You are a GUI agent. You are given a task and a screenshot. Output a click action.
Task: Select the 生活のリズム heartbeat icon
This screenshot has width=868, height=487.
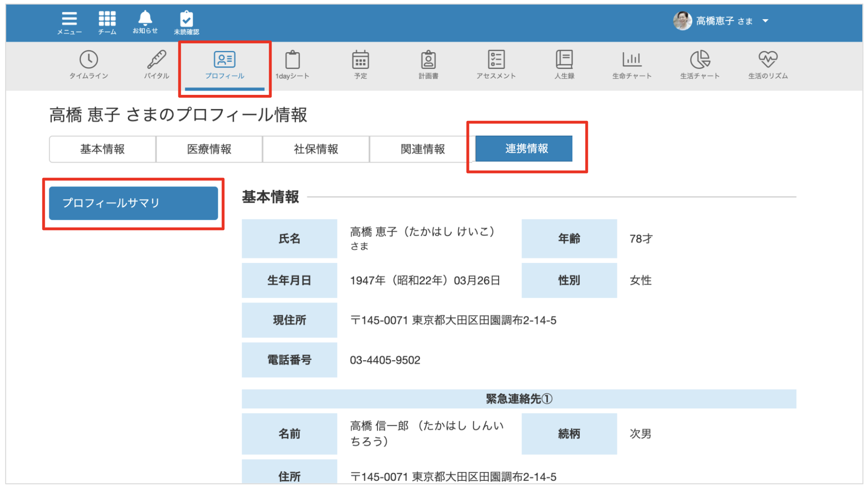[768, 64]
